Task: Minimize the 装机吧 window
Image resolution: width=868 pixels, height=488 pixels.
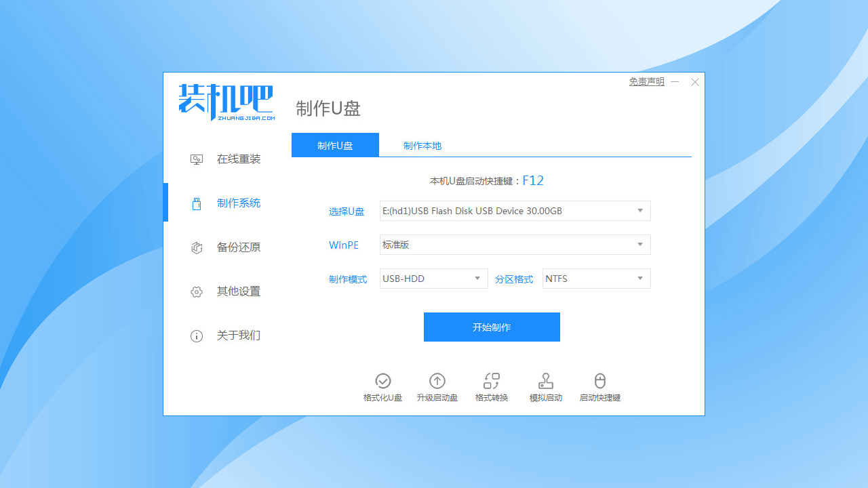Action: (x=675, y=82)
